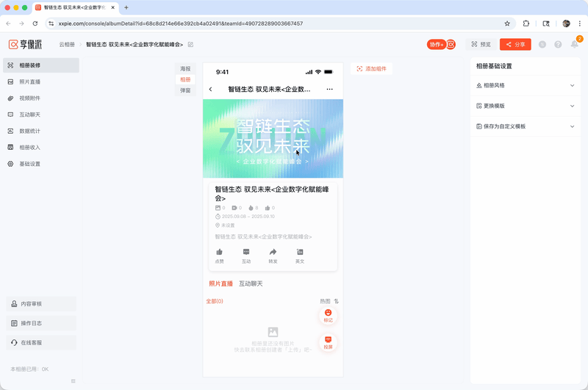Viewport: 588px width, 390px height.
Task: Switch editor view to 弹窗
Action: click(x=185, y=90)
